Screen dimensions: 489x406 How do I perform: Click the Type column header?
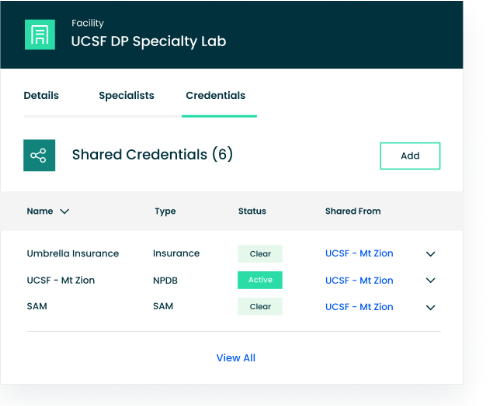coord(165,211)
